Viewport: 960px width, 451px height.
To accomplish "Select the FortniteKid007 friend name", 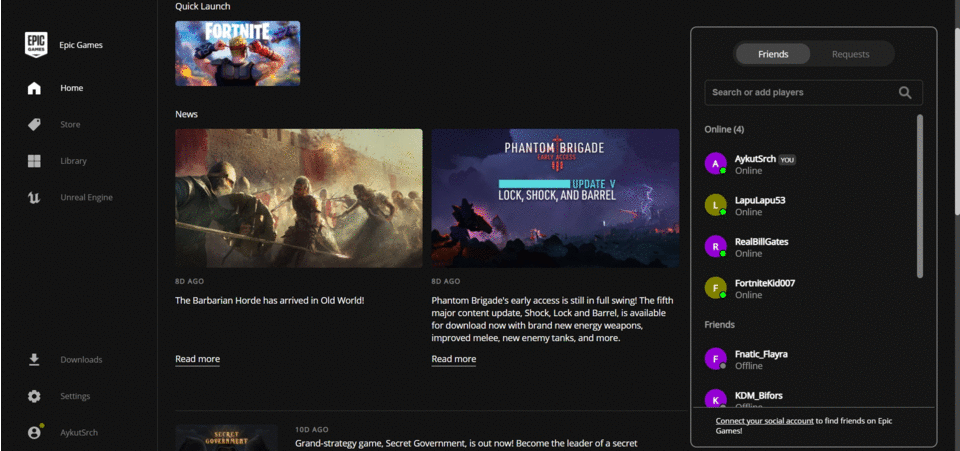I will (765, 283).
